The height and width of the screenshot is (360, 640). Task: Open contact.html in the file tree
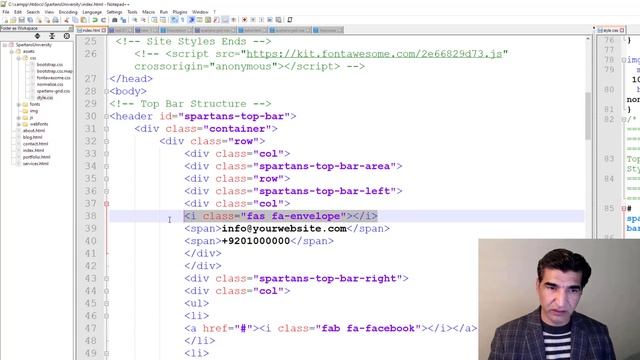pyautogui.click(x=36, y=144)
